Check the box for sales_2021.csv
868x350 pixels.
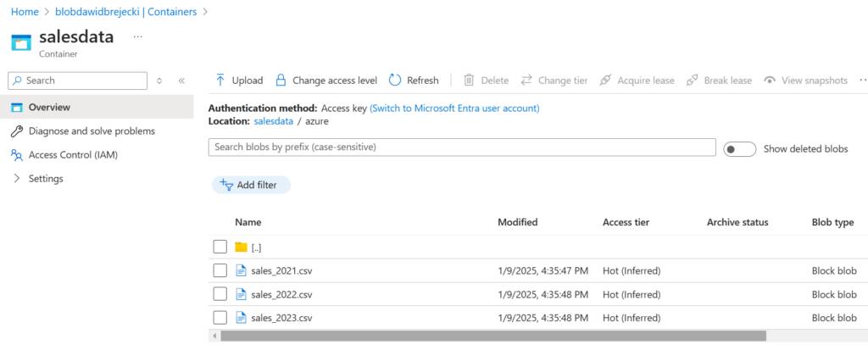(220, 270)
